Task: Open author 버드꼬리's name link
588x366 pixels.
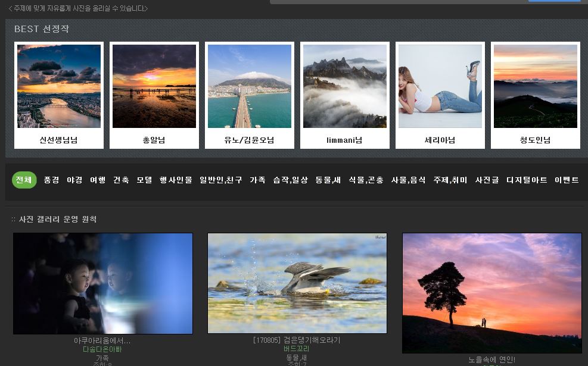Action: pos(297,349)
